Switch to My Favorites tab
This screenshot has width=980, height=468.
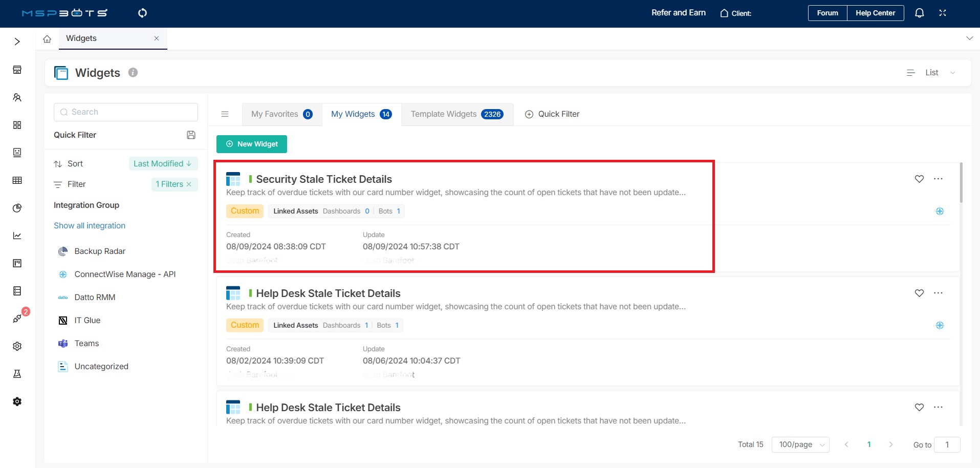coord(281,114)
